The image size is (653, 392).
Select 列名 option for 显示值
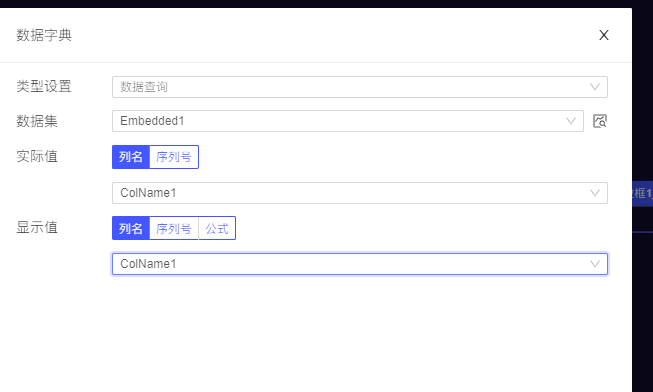click(x=131, y=228)
